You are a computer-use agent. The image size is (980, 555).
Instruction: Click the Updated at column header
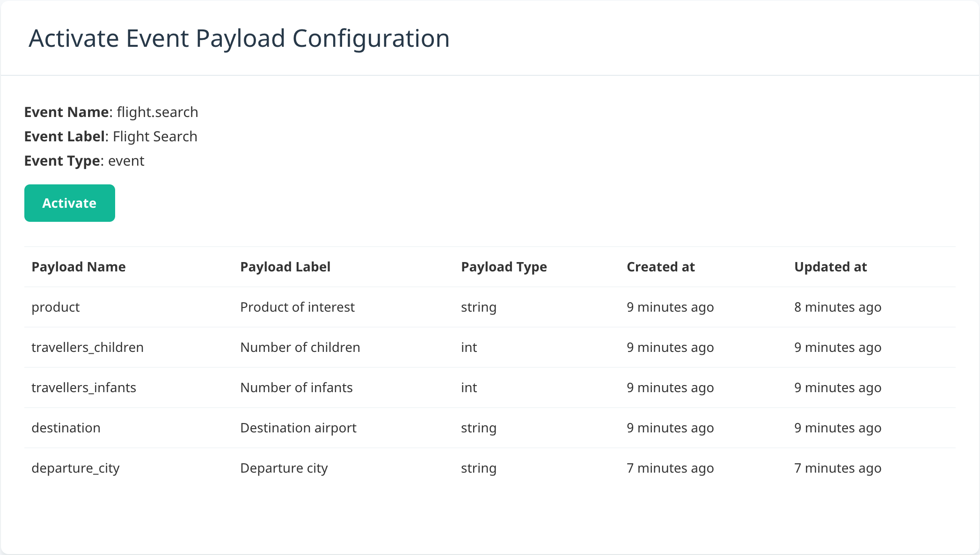[831, 267]
